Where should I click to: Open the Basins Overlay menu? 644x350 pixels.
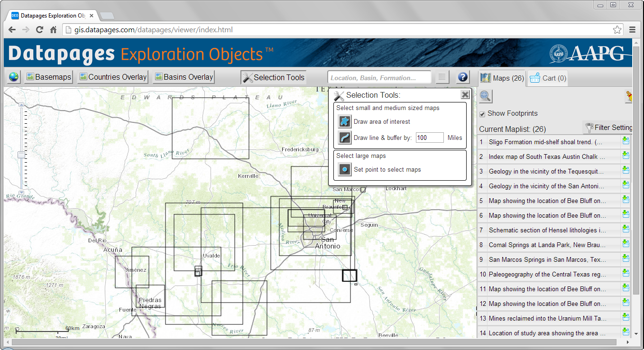pyautogui.click(x=184, y=77)
